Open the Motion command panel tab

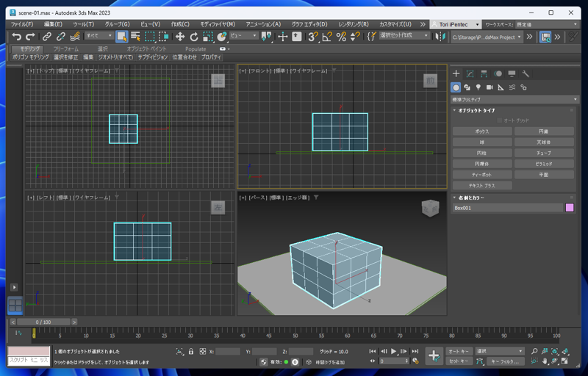(x=498, y=73)
